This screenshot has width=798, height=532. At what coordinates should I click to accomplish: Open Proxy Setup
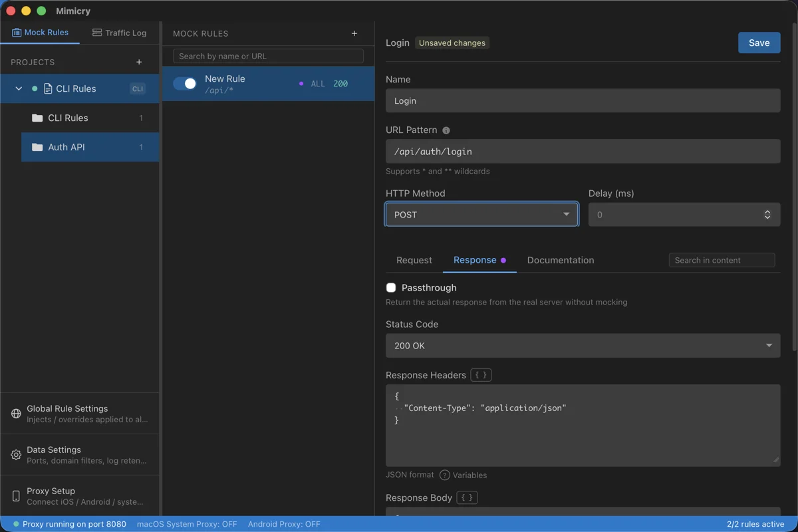tap(80, 496)
